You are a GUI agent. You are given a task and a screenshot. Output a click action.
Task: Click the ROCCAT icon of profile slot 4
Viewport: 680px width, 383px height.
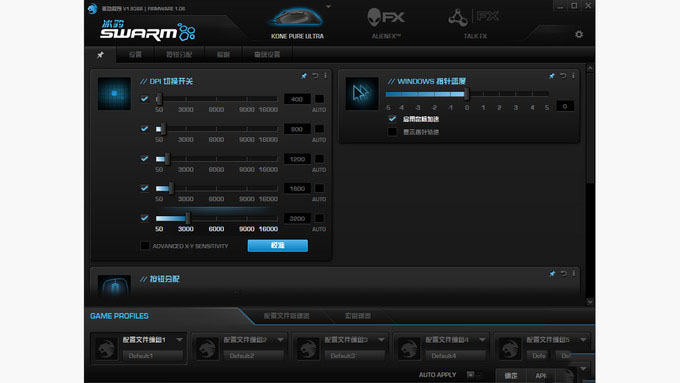point(409,348)
